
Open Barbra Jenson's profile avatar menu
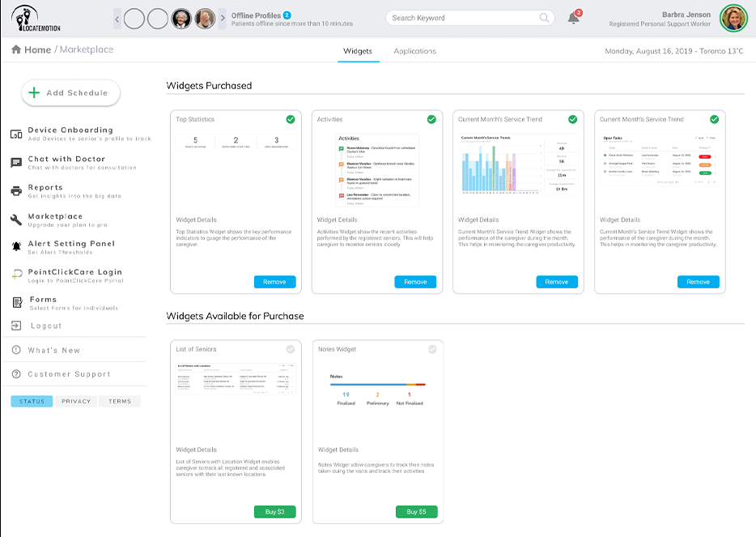[x=733, y=18]
